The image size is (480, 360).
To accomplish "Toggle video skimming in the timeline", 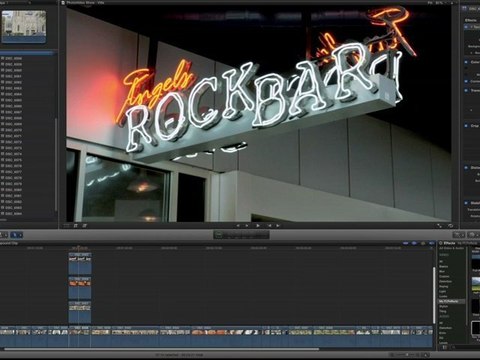I will pyautogui.click(x=406, y=243).
